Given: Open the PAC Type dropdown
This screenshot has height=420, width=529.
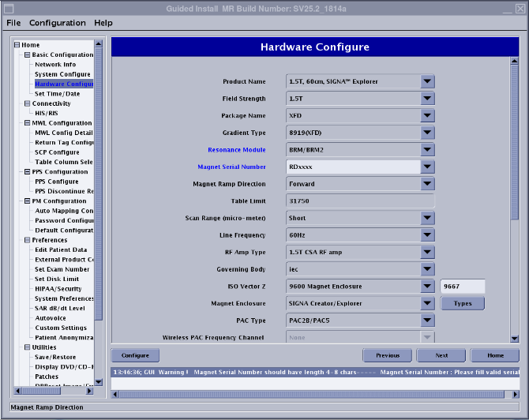Looking at the screenshot, I should 427,321.
